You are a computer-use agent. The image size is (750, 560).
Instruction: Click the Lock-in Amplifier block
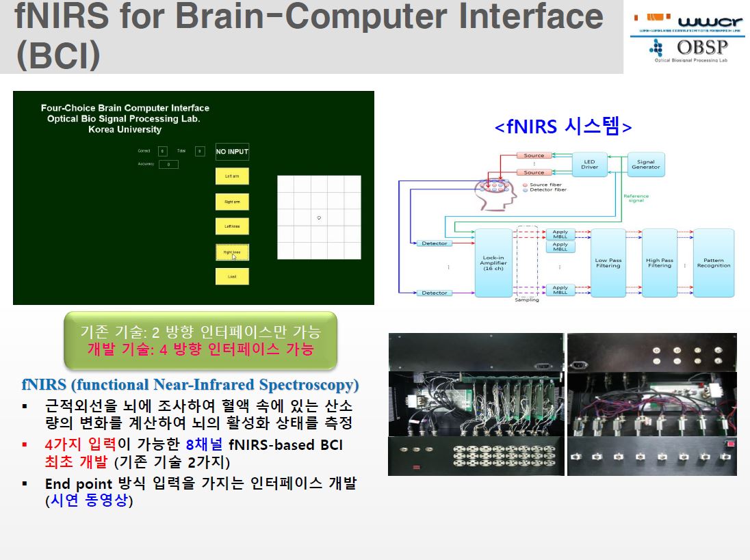(493, 263)
